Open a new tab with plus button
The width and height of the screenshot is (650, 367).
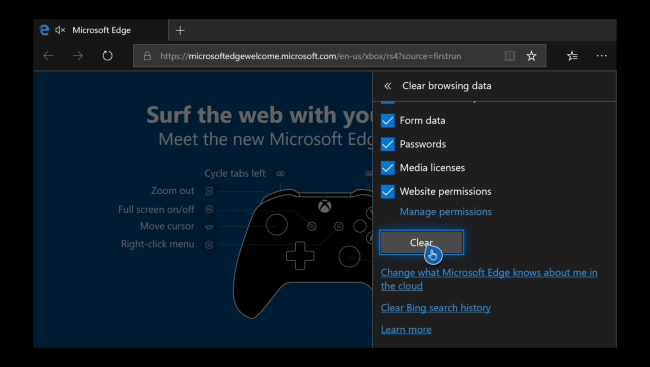coord(180,30)
